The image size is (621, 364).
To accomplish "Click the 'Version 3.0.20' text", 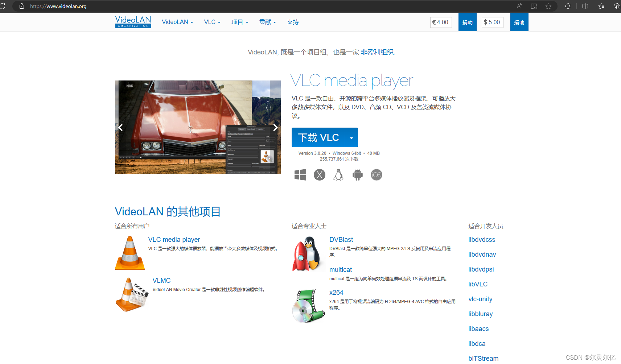I will point(312,153).
